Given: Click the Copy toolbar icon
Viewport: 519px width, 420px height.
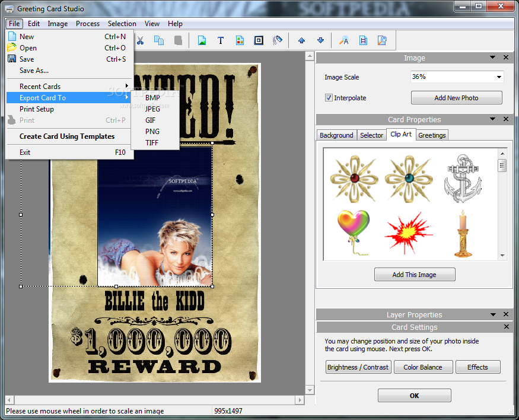Looking at the screenshot, I should (159, 40).
